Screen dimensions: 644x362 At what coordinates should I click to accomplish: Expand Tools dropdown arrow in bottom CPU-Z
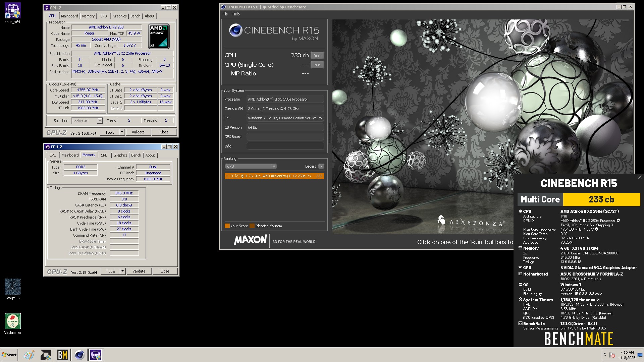122,271
